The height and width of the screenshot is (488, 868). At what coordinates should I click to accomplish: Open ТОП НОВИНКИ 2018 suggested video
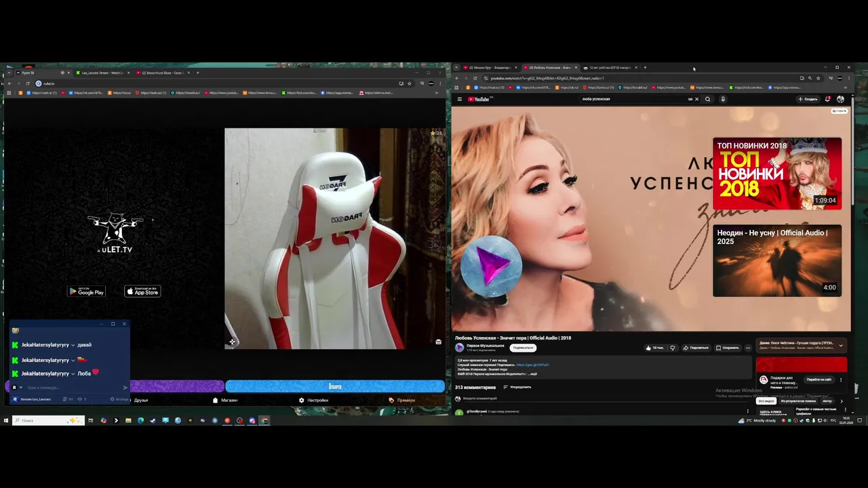pyautogui.click(x=777, y=174)
